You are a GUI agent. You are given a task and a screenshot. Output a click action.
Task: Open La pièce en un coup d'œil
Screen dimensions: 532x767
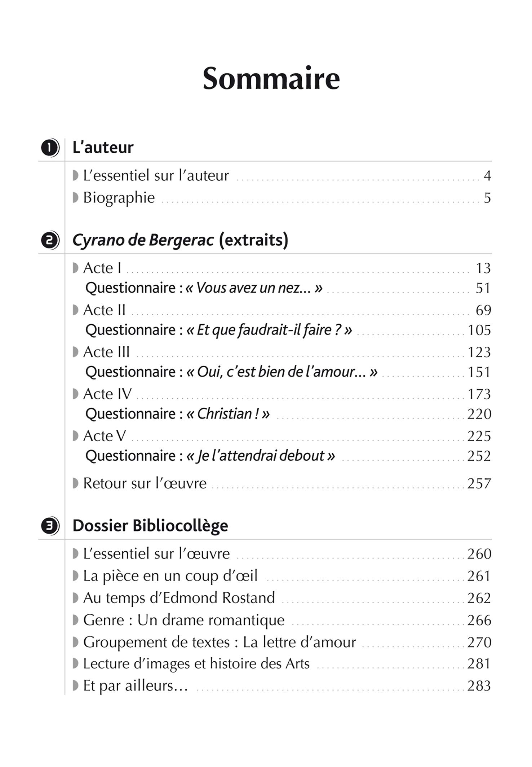(x=170, y=576)
